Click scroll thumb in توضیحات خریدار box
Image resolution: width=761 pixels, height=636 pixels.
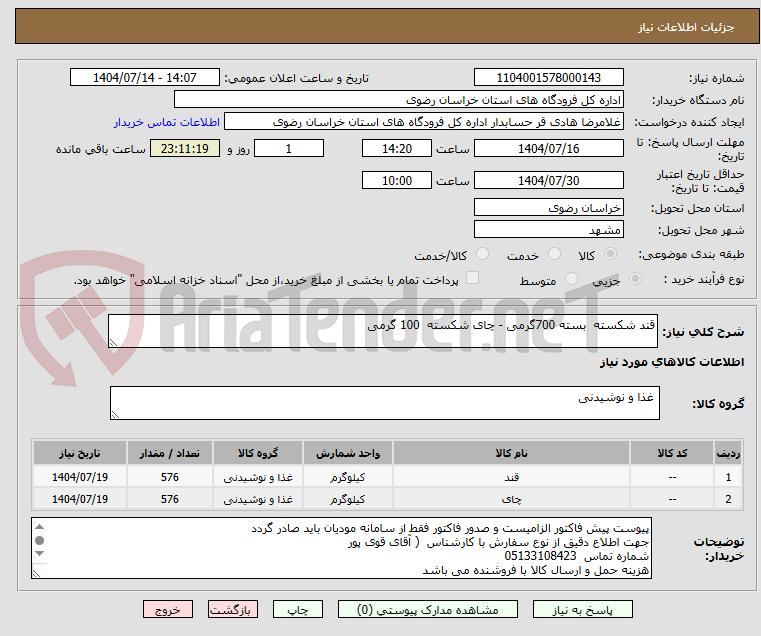[40, 540]
